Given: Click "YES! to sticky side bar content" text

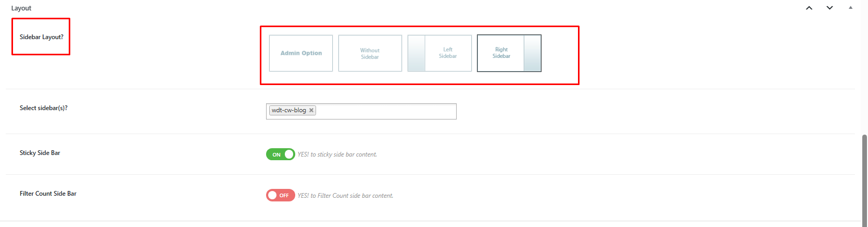Looking at the screenshot, I should tap(337, 154).
